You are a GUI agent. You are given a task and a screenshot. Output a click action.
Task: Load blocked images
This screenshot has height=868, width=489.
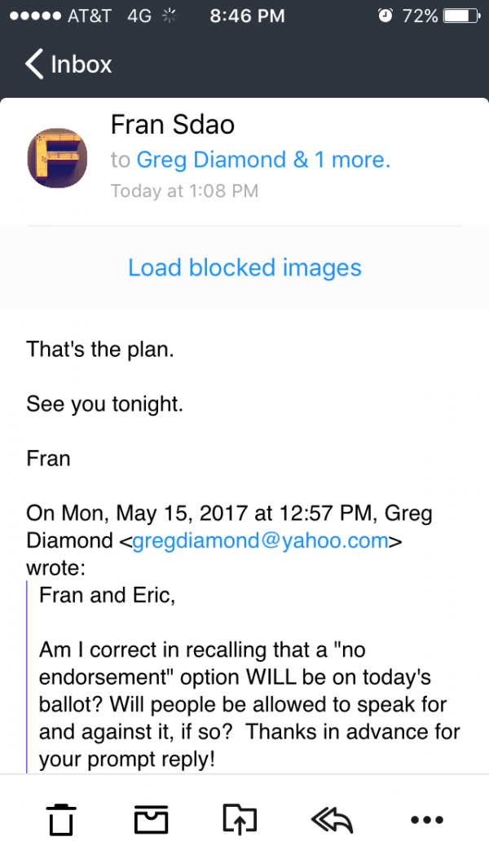(244, 267)
